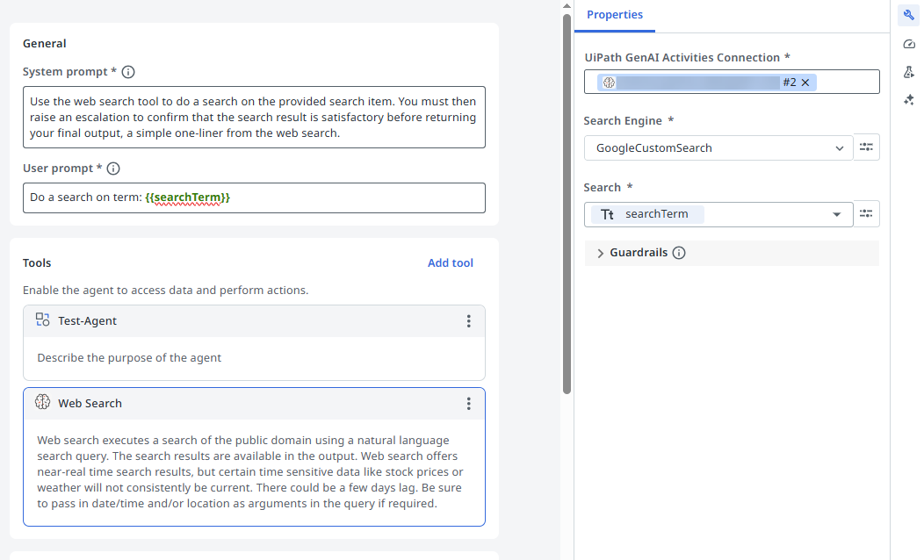Open three-dot menu for Web Search tool
This screenshot has width=924, height=560.
pyautogui.click(x=468, y=404)
